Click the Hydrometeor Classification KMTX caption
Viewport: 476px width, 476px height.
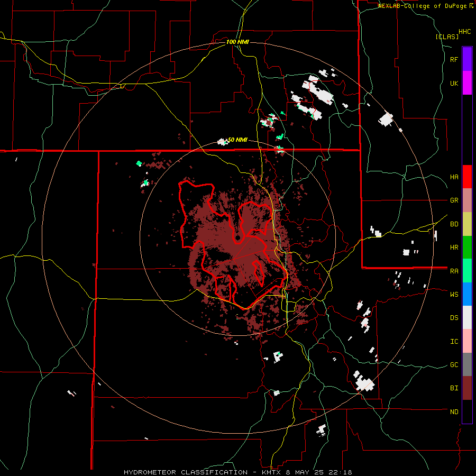(x=237, y=472)
